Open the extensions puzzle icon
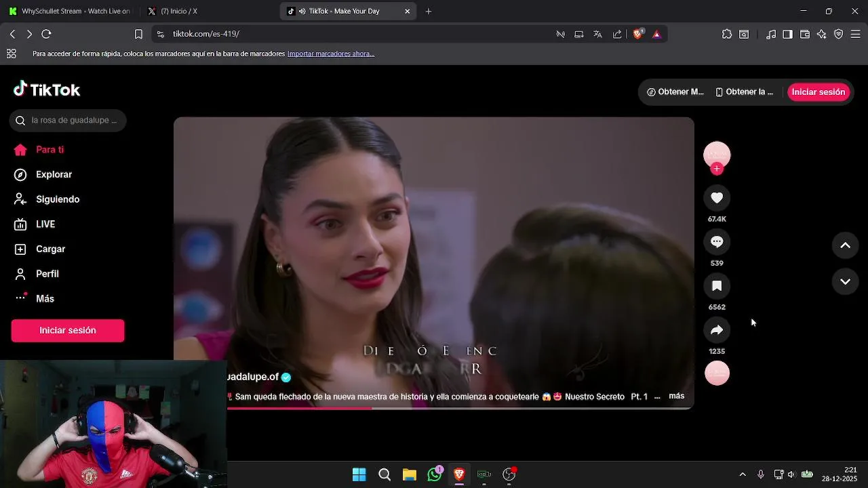Image resolution: width=868 pixels, height=488 pixels. (x=727, y=34)
